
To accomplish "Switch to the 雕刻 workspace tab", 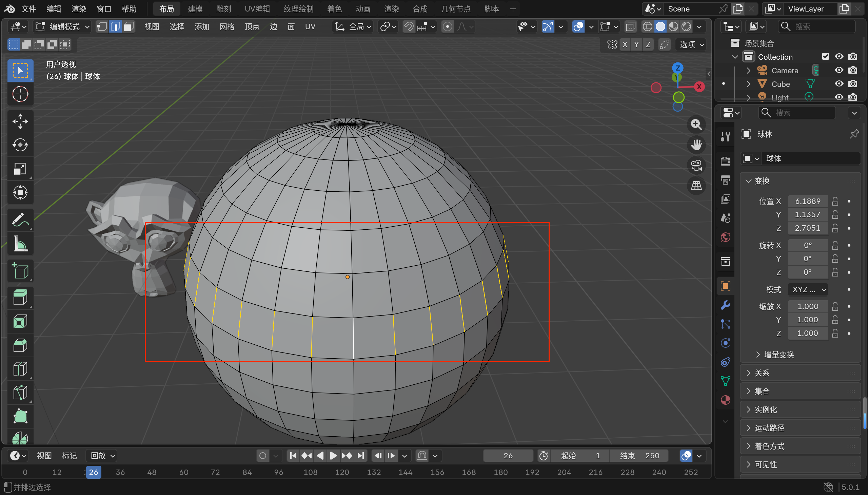I will [x=223, y=9].
